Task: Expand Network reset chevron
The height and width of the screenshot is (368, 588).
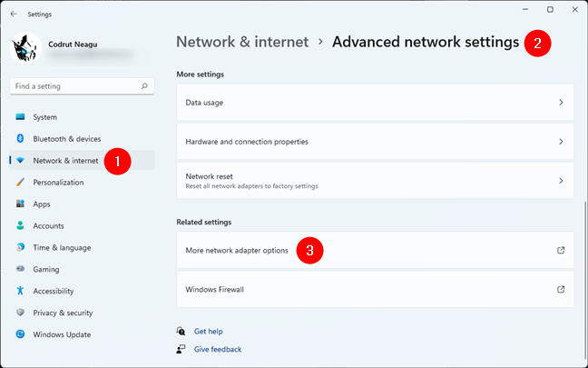Action: 561,181
